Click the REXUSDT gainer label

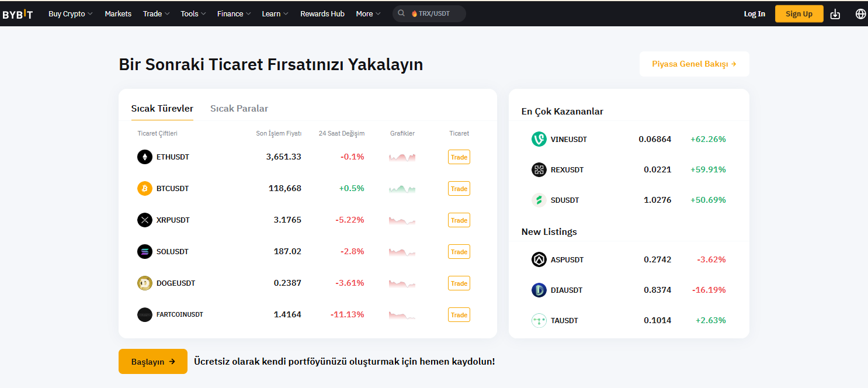pyautogui.click(x=567, y=169)
